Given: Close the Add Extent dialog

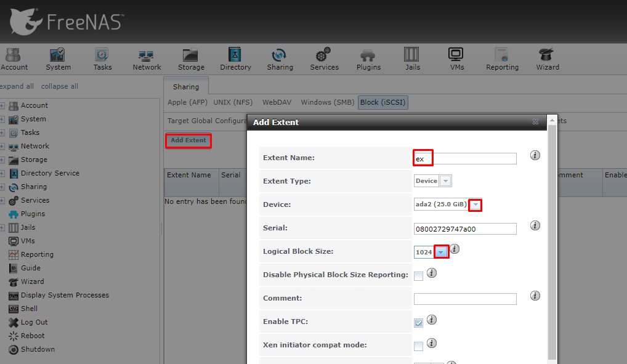Looking at the screenshot, I should pyautogui.click(x=535, y=122).
